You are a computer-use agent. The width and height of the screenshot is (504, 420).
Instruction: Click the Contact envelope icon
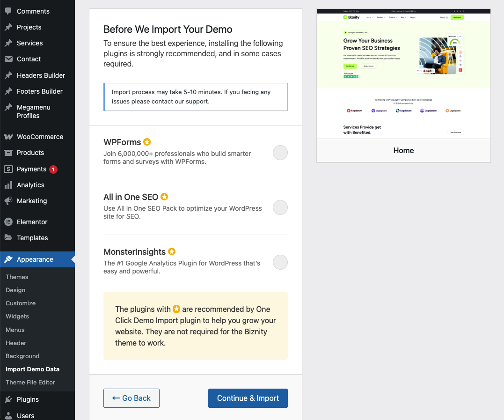8,59
